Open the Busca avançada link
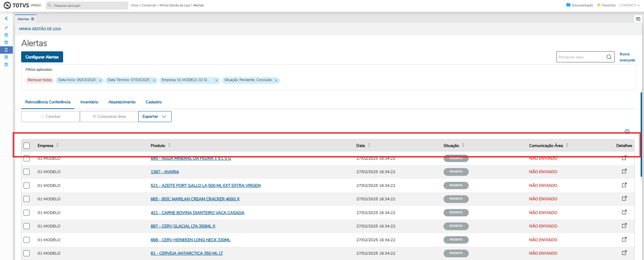This screenshot has height=260, width=644. point(627,57)
